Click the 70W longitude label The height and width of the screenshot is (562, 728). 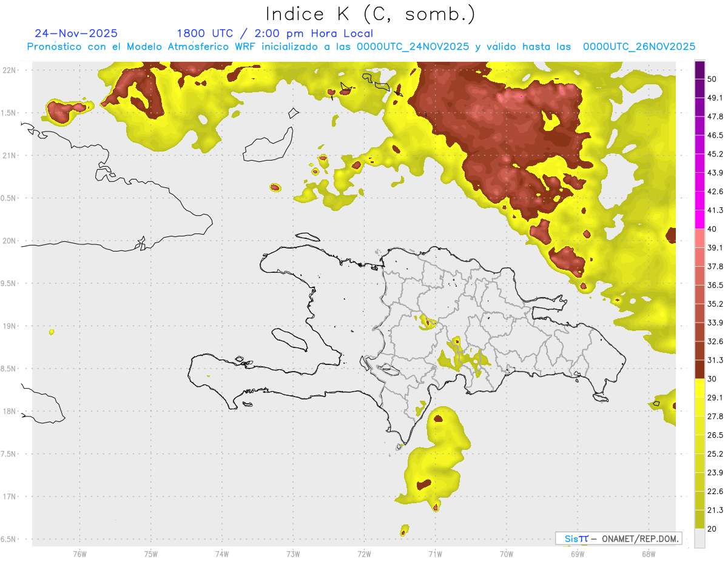click(507, 554)
